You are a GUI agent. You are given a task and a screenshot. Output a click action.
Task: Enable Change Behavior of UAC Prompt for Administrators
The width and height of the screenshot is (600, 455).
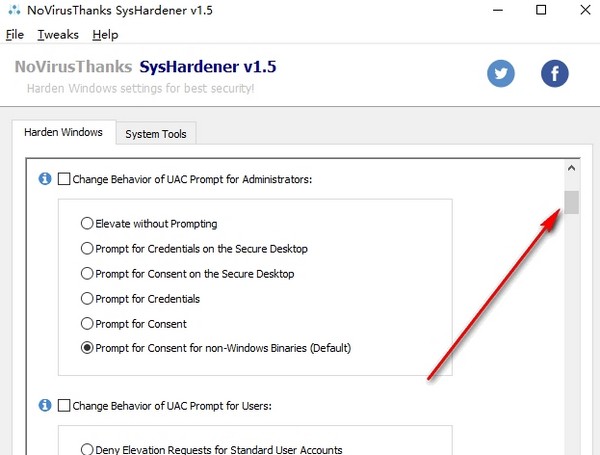(65, 180)
